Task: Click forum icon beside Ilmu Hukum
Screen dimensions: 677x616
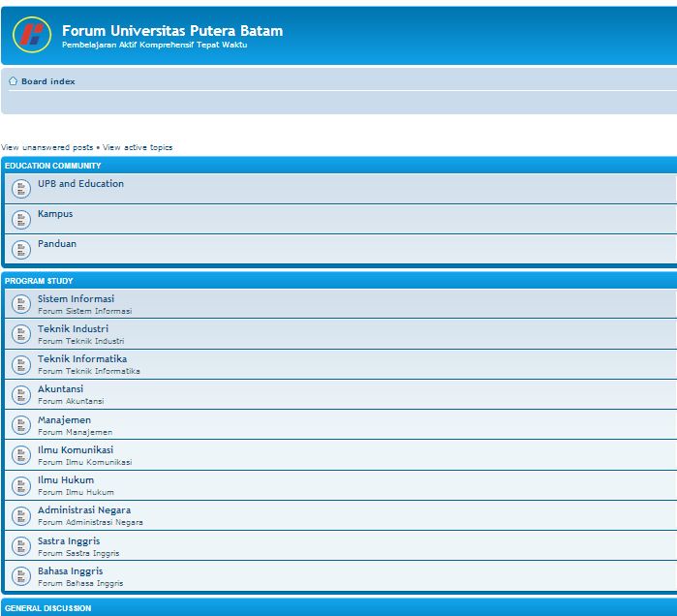Action: 21,485
